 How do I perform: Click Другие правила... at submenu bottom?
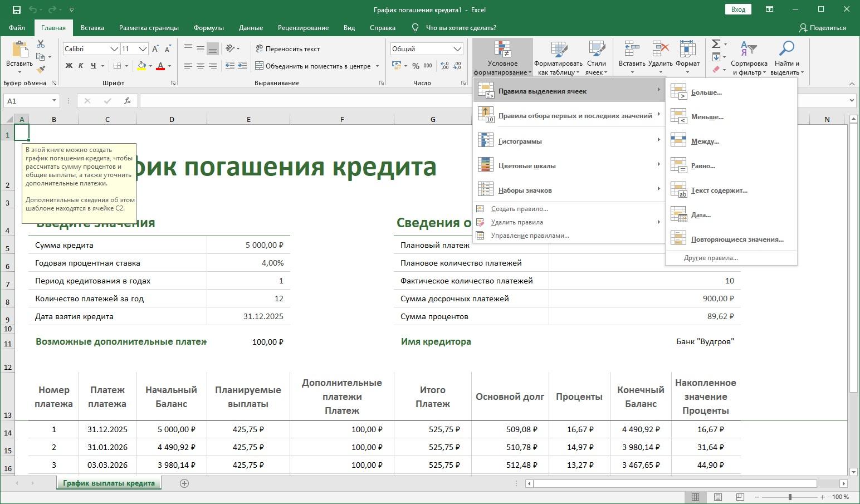click(711, 258)
